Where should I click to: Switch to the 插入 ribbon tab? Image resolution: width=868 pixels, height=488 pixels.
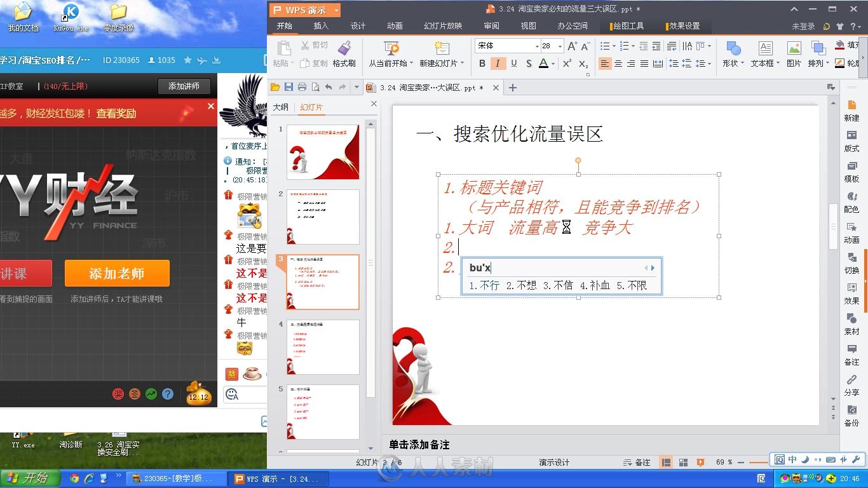(321, 26)
